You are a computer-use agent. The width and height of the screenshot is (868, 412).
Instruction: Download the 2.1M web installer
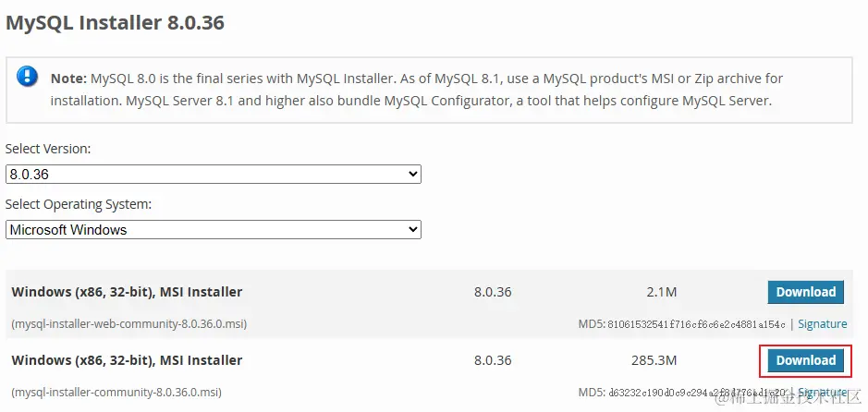(805, 292)
